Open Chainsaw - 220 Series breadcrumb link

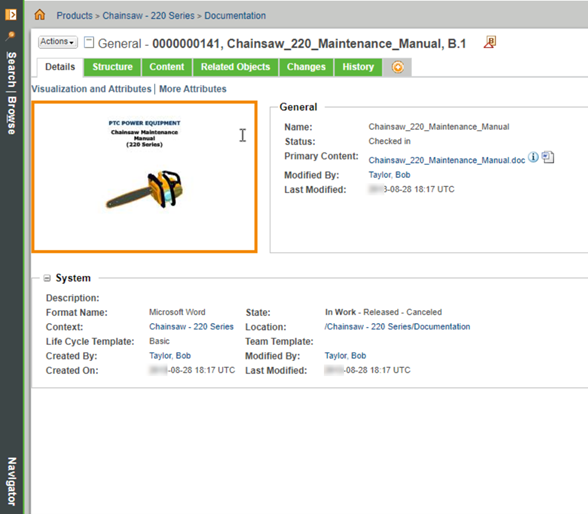pyautogui.click(x=148, y=16)
